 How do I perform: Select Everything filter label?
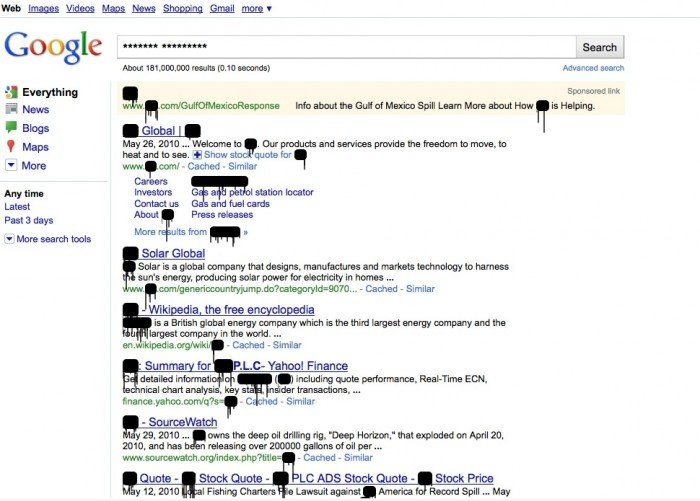[50, 92]
